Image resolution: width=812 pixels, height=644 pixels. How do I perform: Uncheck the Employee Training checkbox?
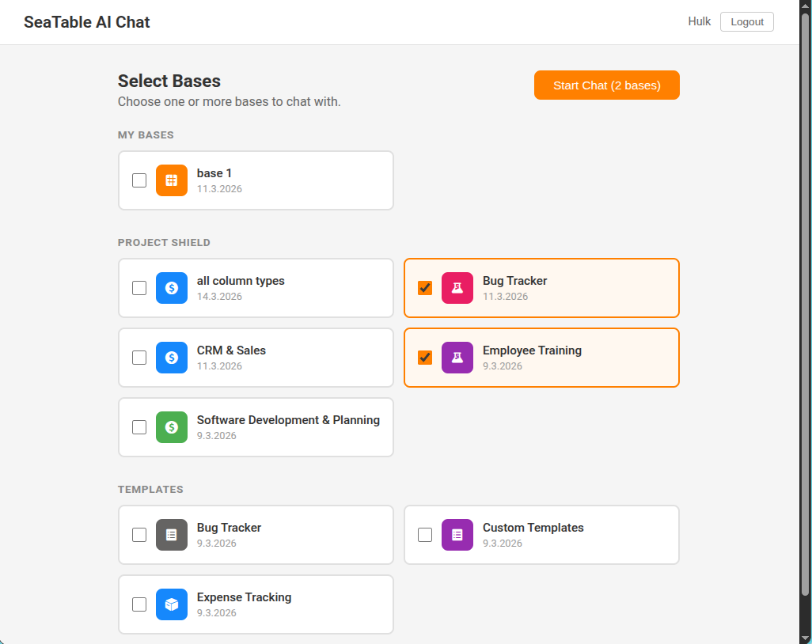[425, 358]
